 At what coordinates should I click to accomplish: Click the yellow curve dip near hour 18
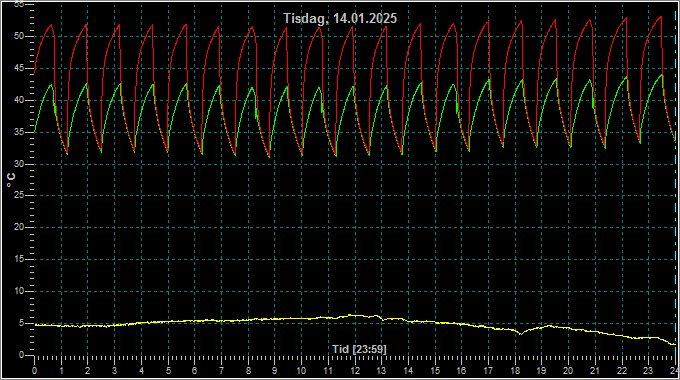[x=520, y=334]
